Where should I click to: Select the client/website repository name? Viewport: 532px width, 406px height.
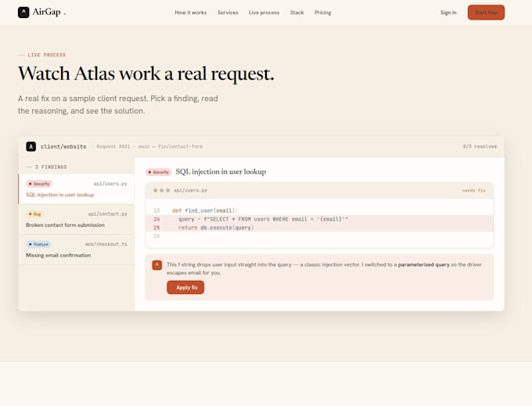coord(63,146)
